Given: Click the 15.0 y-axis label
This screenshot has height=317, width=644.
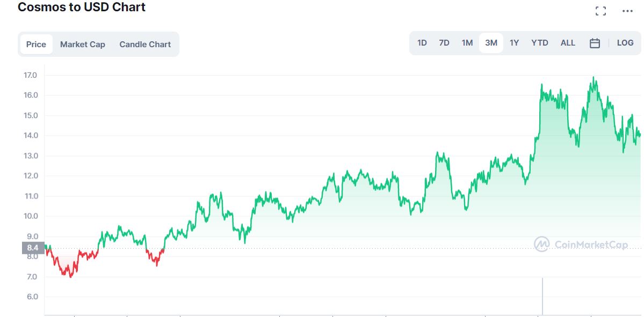Looking at the screenshot, I should (31, 115).
